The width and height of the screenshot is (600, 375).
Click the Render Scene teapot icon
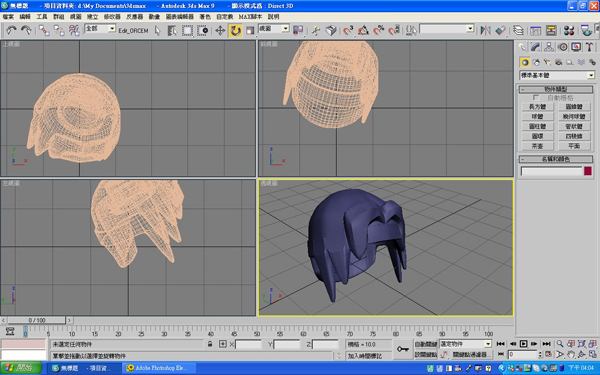click(x=586, y=30)
